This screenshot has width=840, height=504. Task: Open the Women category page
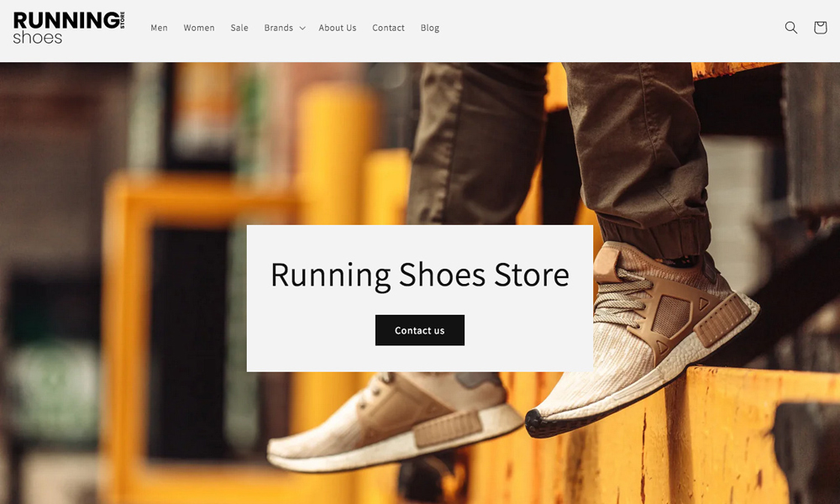pyautogui.click(x=199, y=28)
